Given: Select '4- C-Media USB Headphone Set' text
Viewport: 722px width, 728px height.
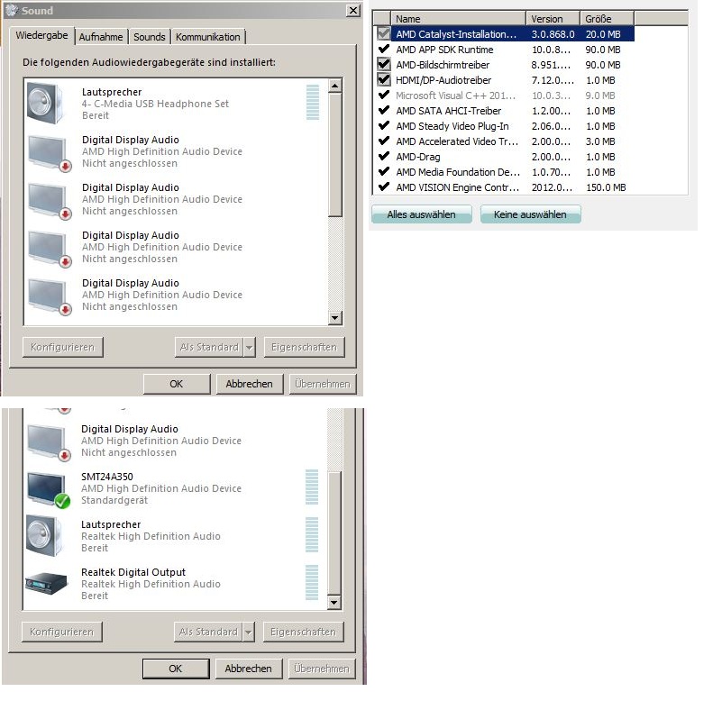Looking at the screenshot, I should point(155,104).
